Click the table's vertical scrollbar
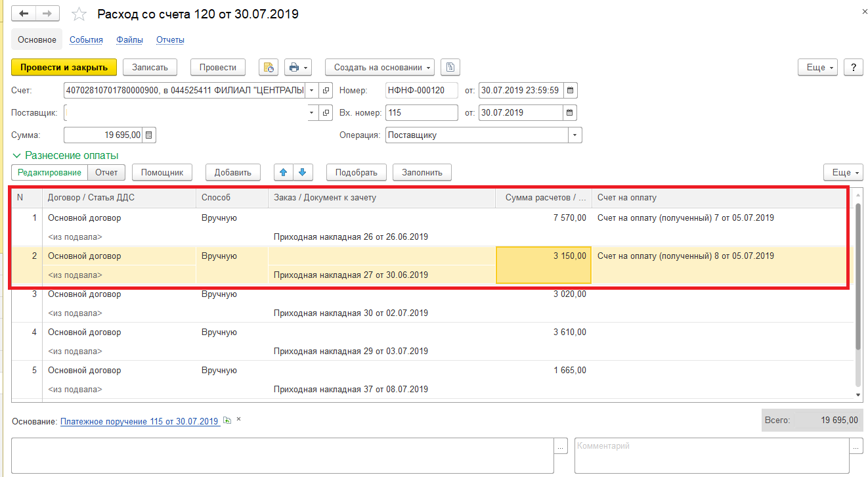Image resolution: width=868 pixels, height=477 pixels. click(857, 276)
